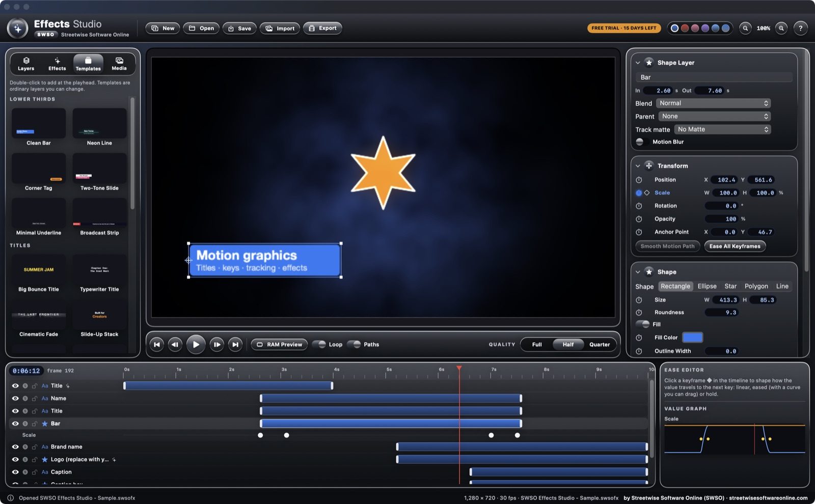Open the Parent dropdown

coord(714,117)
